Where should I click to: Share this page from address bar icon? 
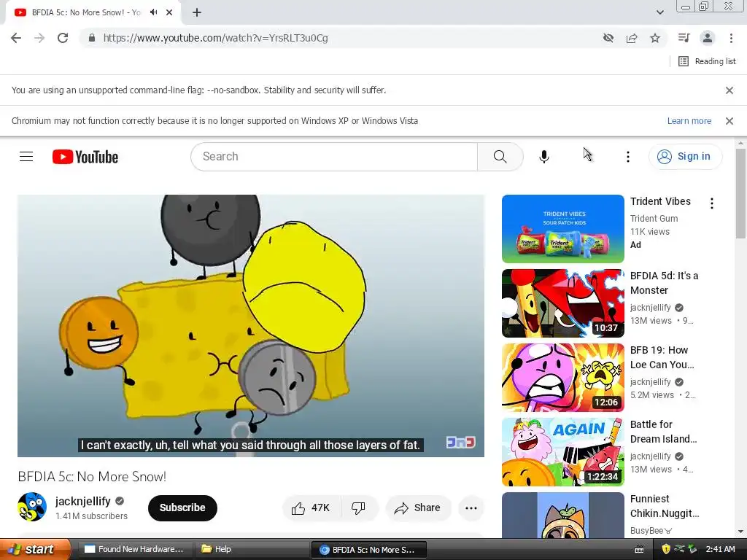click(632, 38)
